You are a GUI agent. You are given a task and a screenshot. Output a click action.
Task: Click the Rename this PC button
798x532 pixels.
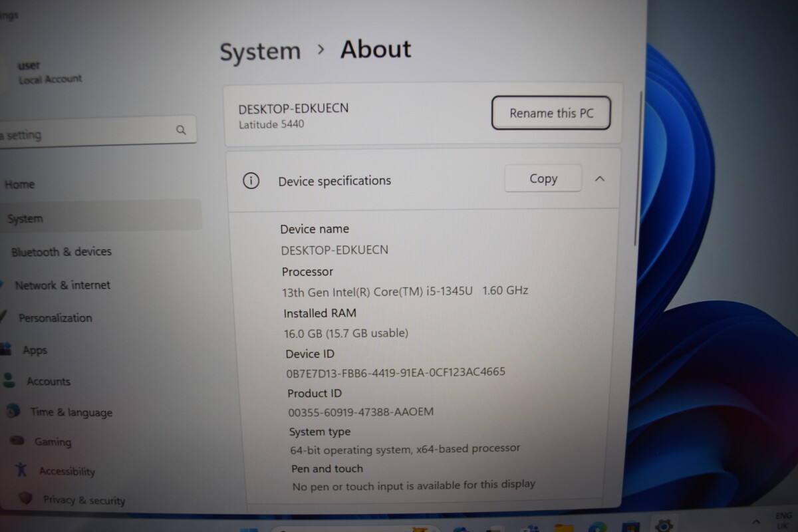[x=551, y=113]
